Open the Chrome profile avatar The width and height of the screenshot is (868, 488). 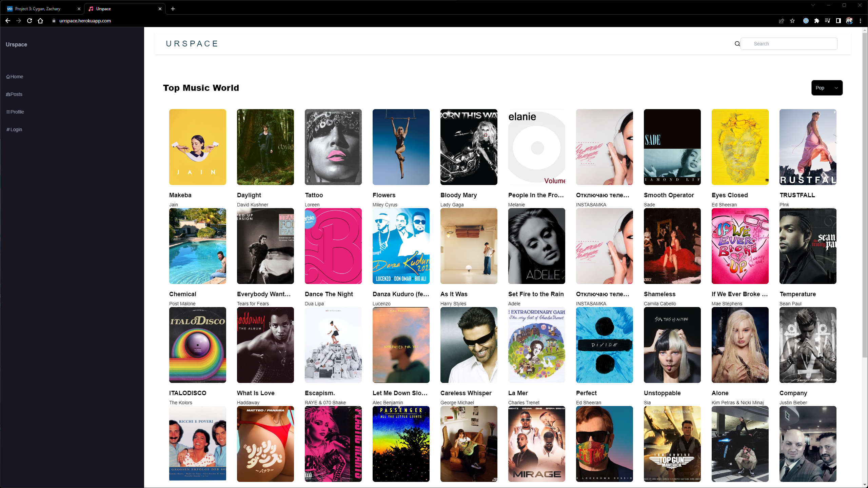click(x=849, y=21)
